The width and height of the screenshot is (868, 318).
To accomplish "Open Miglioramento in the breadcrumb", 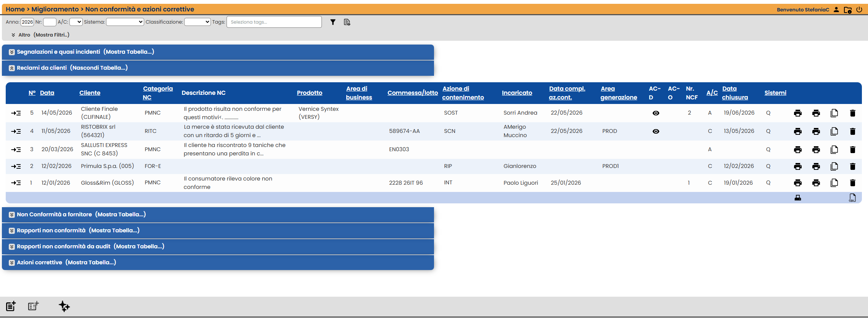I will (x=55, y=9).
